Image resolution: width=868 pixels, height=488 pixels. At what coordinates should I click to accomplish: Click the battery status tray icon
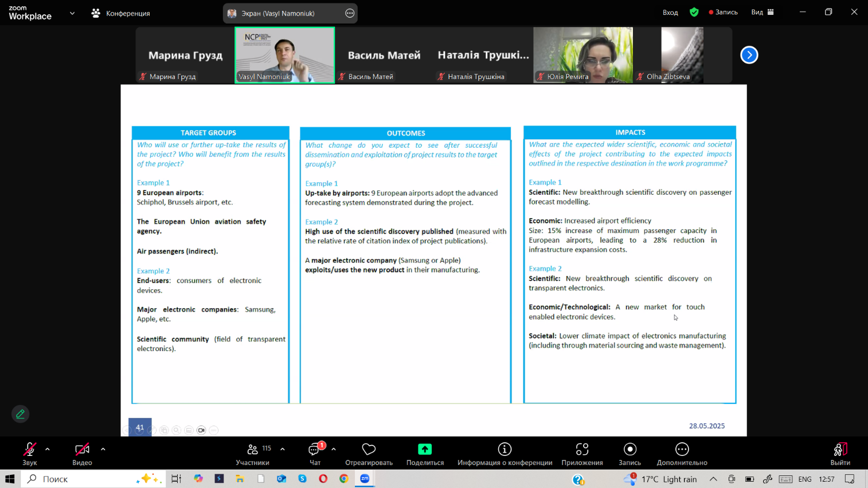coord(749,479)
